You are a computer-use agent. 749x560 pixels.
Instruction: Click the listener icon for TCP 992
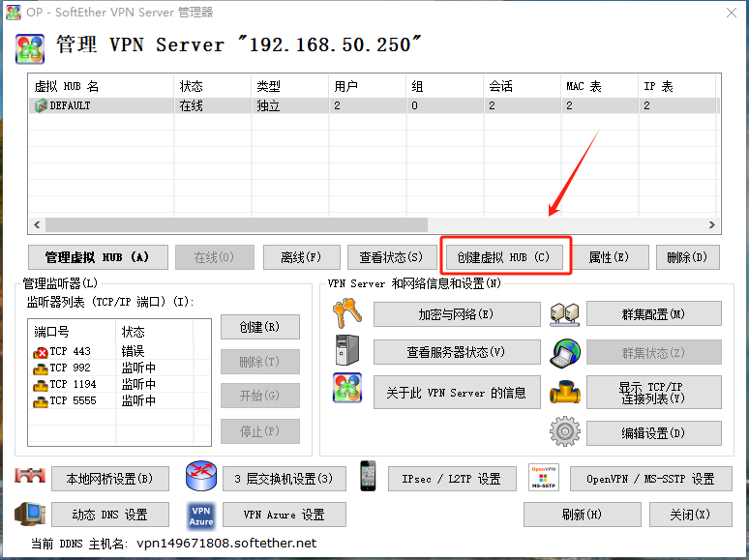tap(41, 368)
